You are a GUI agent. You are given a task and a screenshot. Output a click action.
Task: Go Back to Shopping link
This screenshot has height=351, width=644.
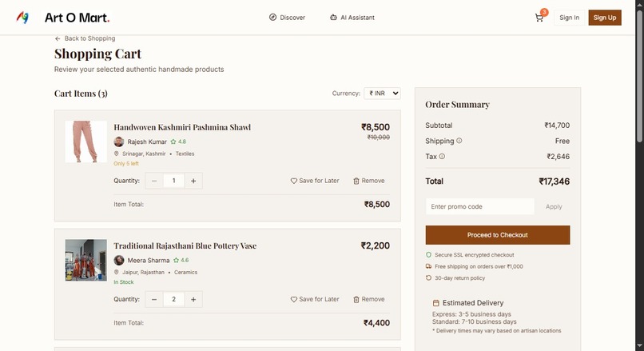85,38
